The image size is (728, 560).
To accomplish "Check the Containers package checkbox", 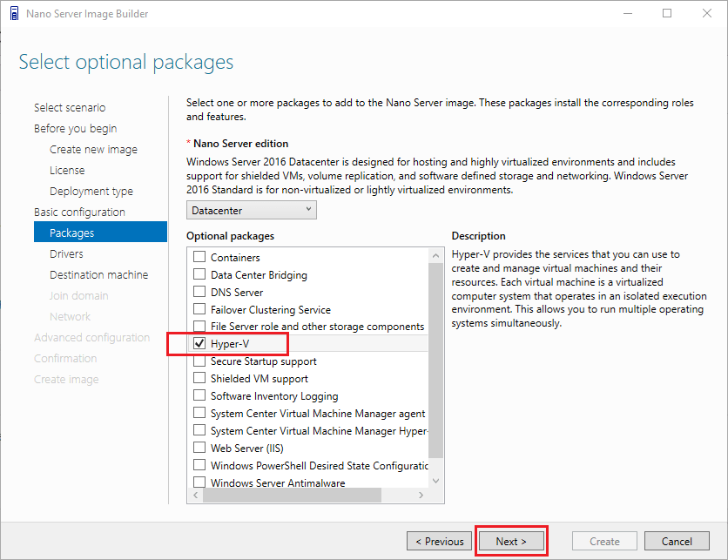I will pyautogui.click(x=199, y=258).
